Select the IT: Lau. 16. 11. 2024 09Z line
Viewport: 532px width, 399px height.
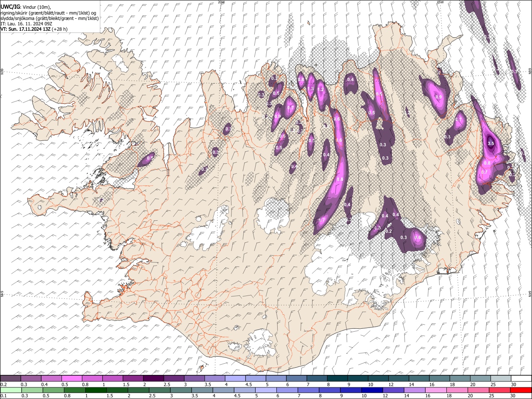[x=26, y=24]
